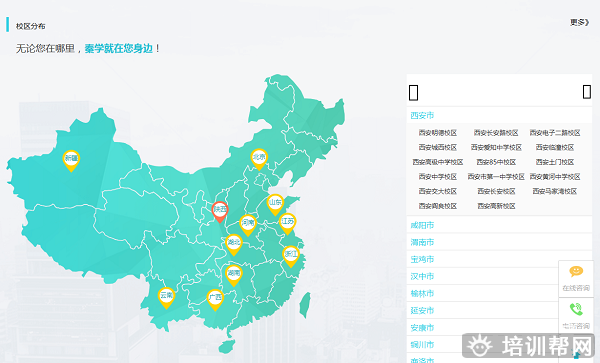Expand the 咸阳市 campus list
The width and height of the screenshot is (600, 363).
click(x=499, y=225)
